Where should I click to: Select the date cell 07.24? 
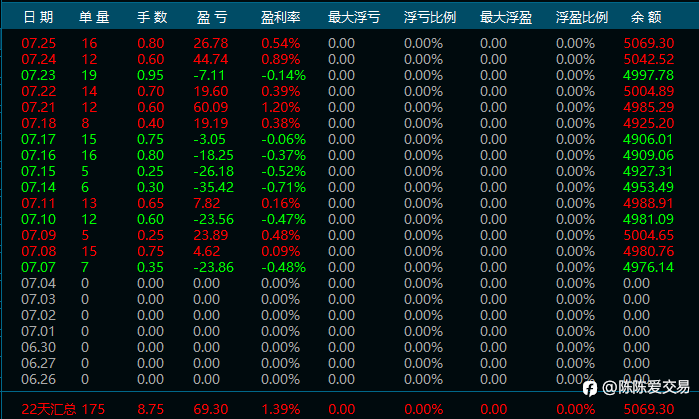(39, 59)
